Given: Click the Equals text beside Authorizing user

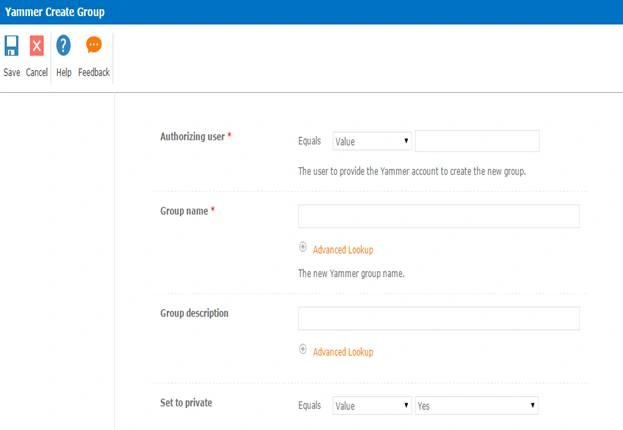Looking at the screenshot, I should pyautogui.click(x=310, y=141).
